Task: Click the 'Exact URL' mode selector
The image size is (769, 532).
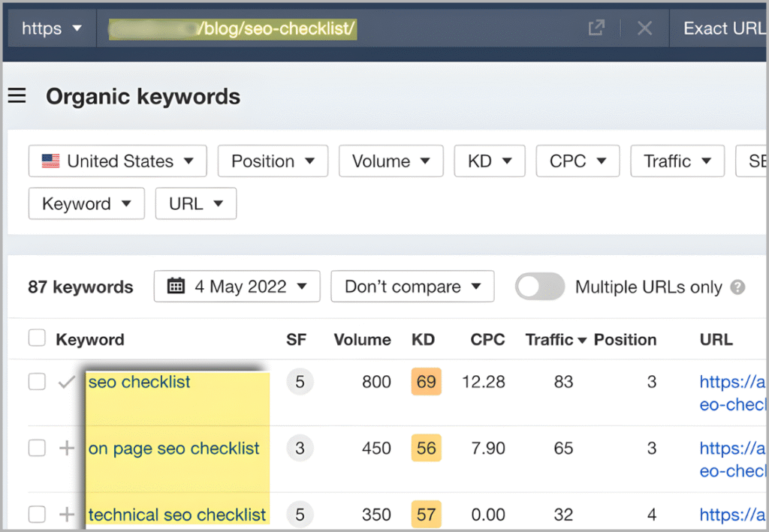Action: 723,28
